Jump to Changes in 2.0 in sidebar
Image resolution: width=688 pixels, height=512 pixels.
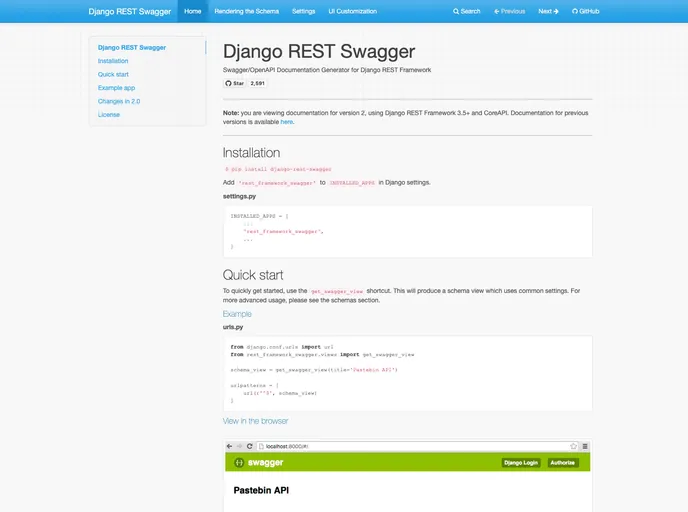click(x=119, y=101)
